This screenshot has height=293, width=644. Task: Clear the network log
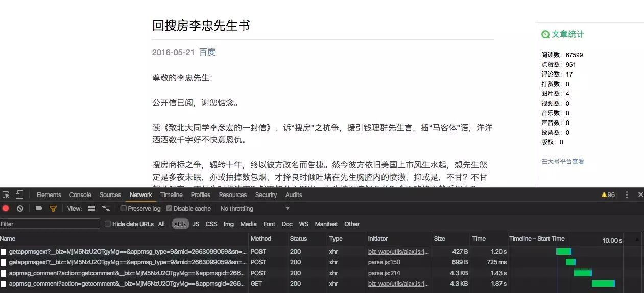[20, 208]
